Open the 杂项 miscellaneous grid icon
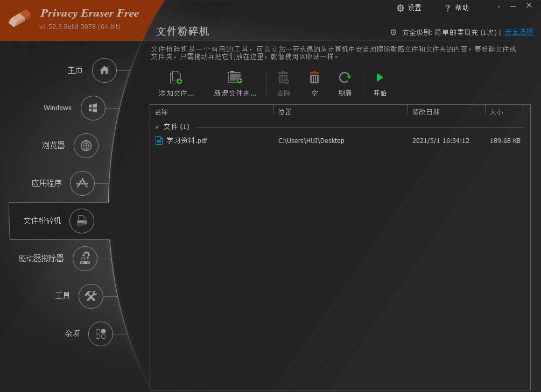Image resolution: width=541 pixels, height=392 pixels. click(x=101, y=333)
